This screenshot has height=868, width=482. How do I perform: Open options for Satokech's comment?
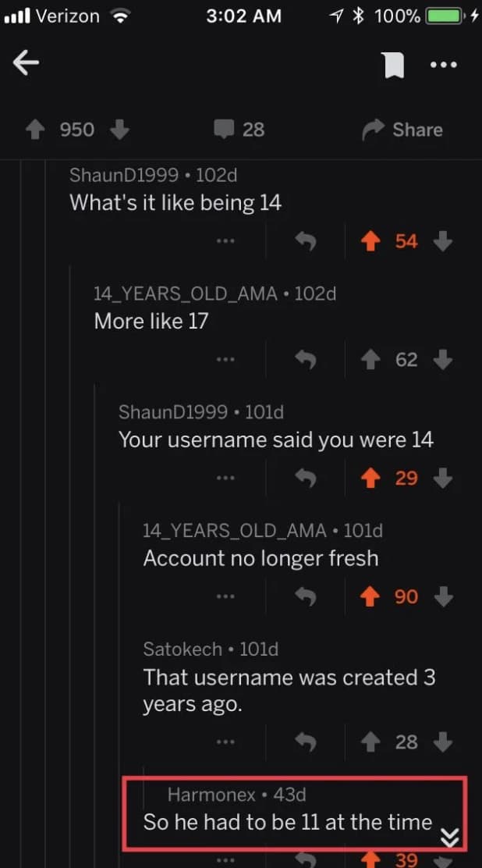click(x=225, y=742)
